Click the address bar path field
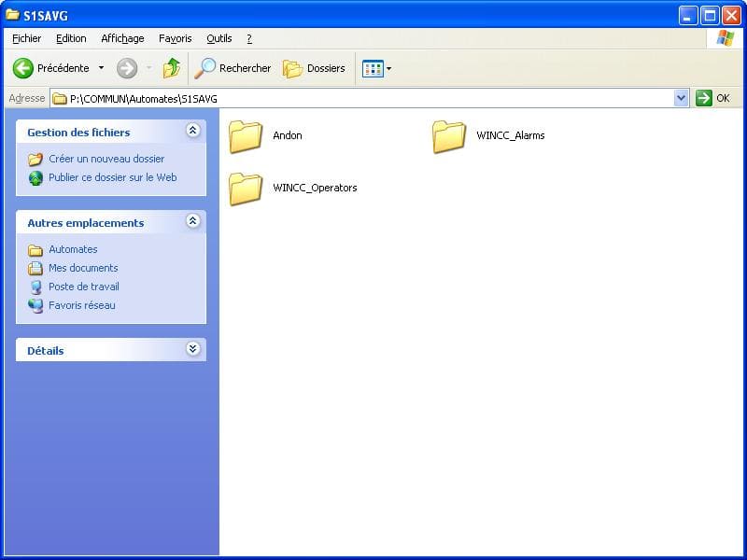The width and height of the screenshot is (747, 560). pos(364,98)
